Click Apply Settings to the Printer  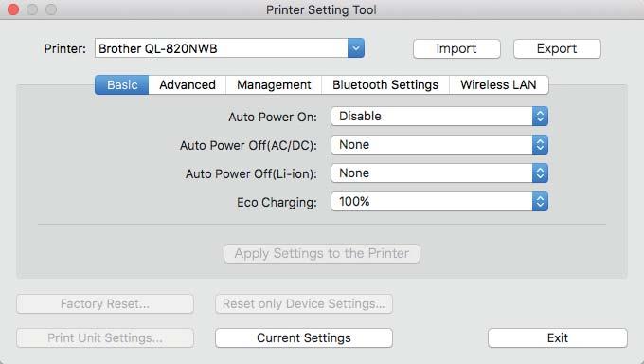point(322,253)
